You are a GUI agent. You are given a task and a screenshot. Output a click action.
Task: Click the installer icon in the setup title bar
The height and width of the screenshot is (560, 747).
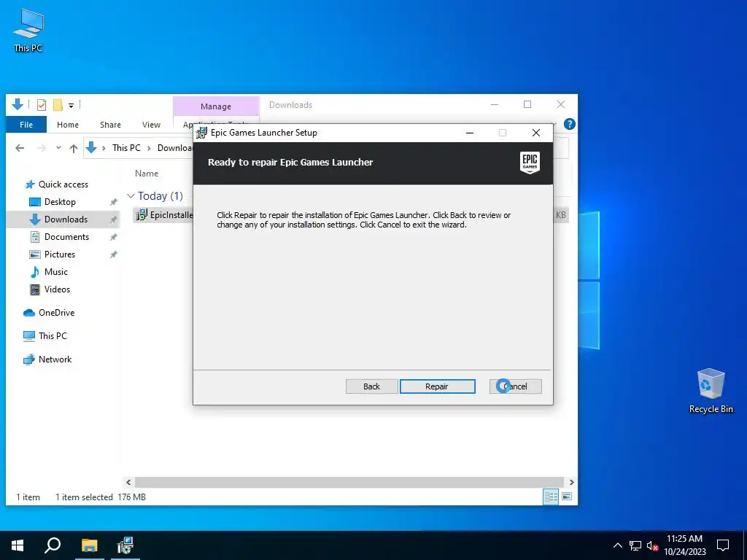202,133
